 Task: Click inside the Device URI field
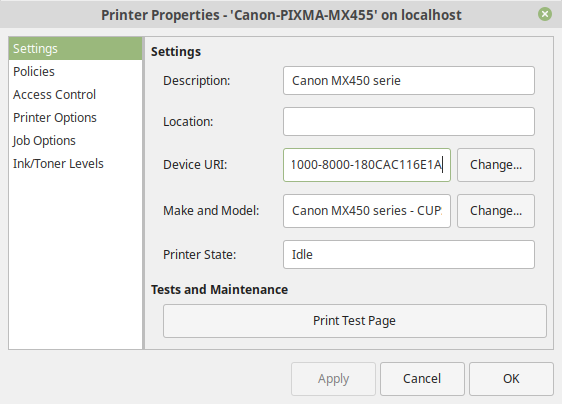pyautogui.click(x=367, y=165)
